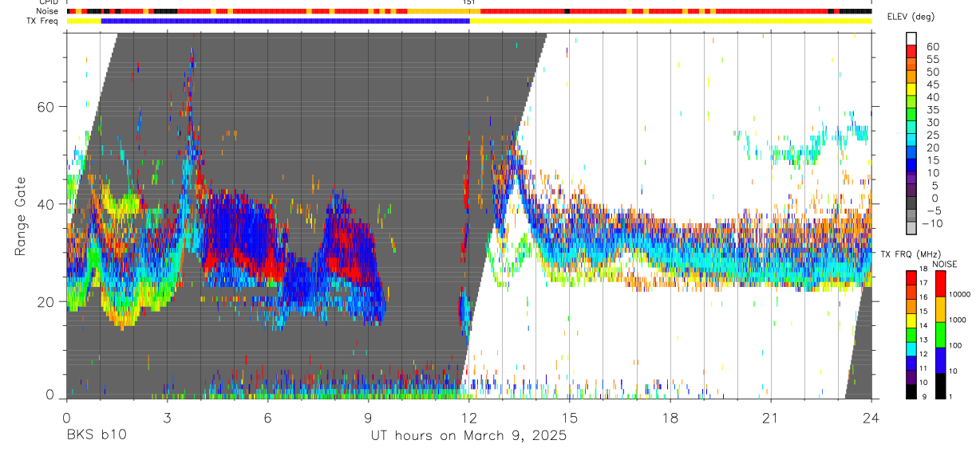The height and width of the screenshot is (452, 980).
Task: Click the '45' label on ELEV colorbar
Action: coord(931,85)
